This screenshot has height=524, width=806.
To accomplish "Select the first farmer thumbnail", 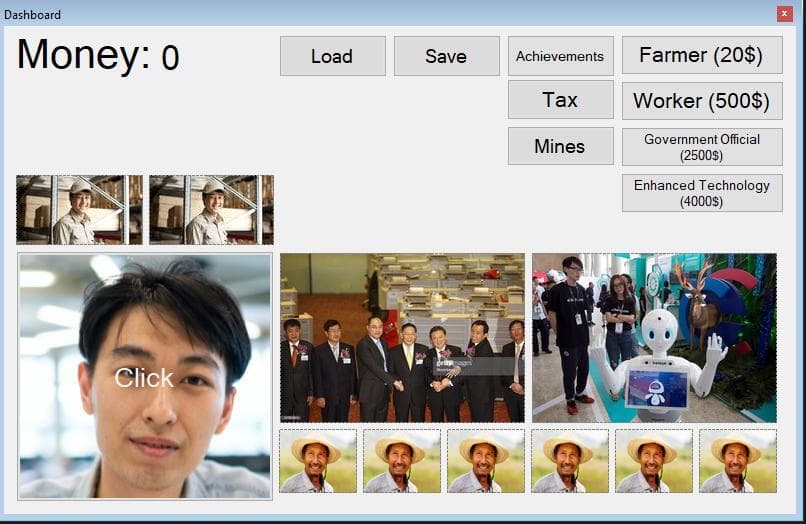I will pos(318,461).
